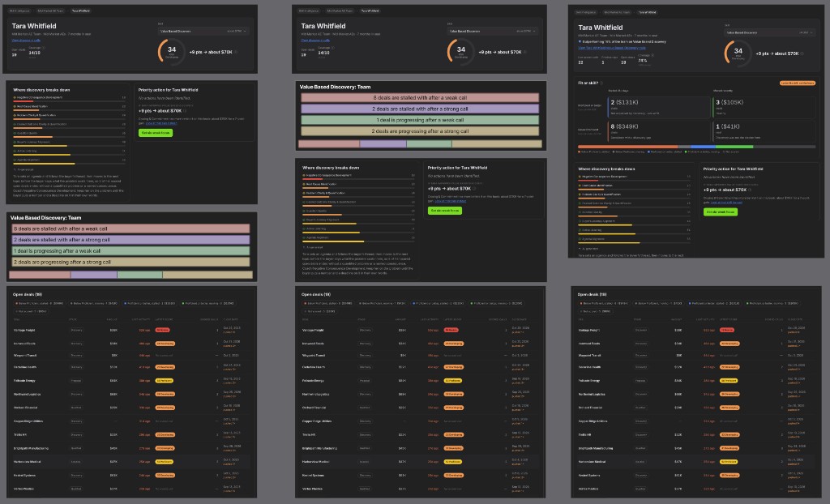Click info icon next to 'Fit or skill?' heading
Image resolution: width=830 pixels, height=504 pixels.
[x=601, y=83]
